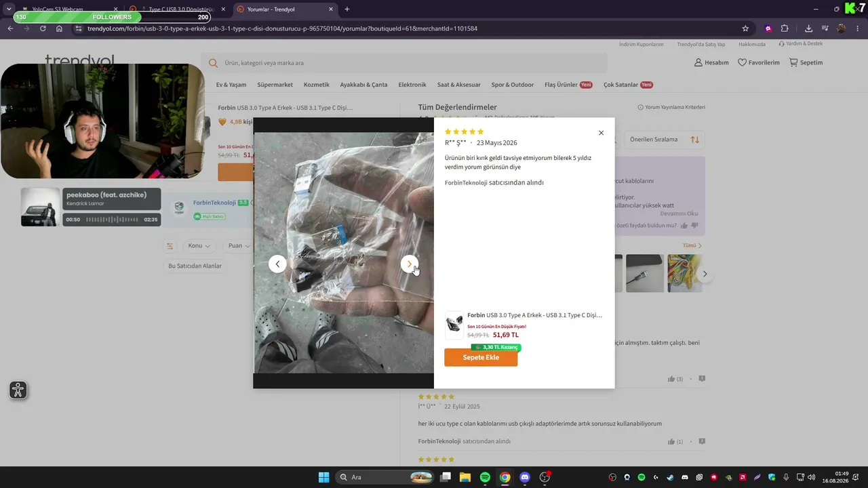
Task: Switch to the YoloCam S3 Webcam tab
Action: tap(71, 9)
